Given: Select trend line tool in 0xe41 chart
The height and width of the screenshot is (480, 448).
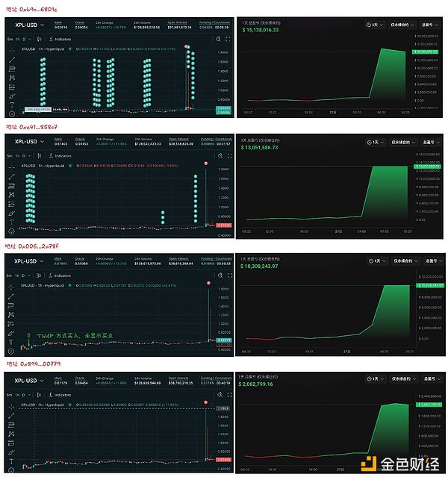Looking at the screenshot, I should (x=12, y=177).
